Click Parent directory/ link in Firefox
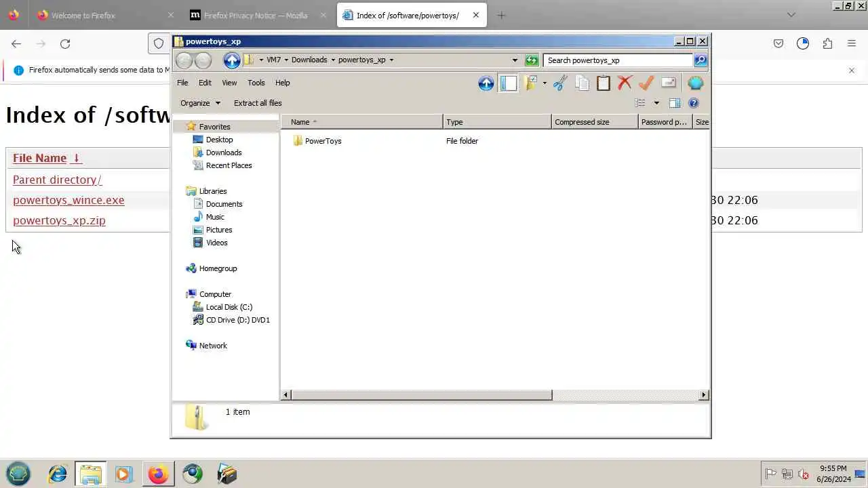 pyautogui.click(x=57, y=180)
